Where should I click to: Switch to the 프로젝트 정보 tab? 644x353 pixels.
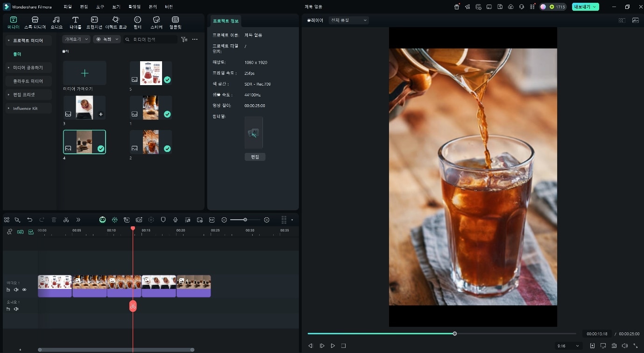tap(225, 21)
